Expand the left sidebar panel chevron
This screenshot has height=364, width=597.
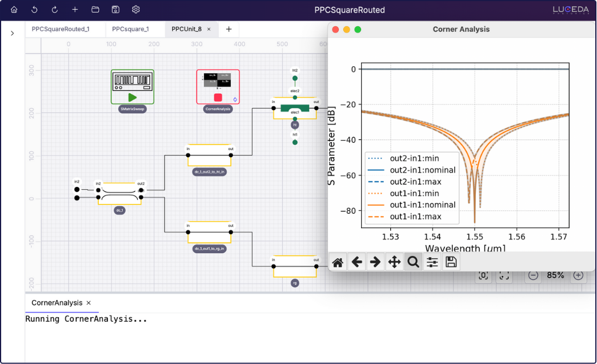pos(12,34)
